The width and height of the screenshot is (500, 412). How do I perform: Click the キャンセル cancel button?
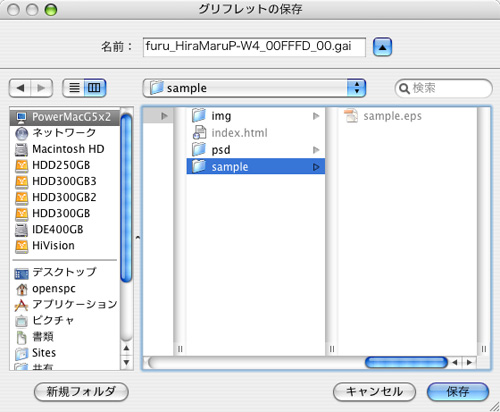point(374,392)
